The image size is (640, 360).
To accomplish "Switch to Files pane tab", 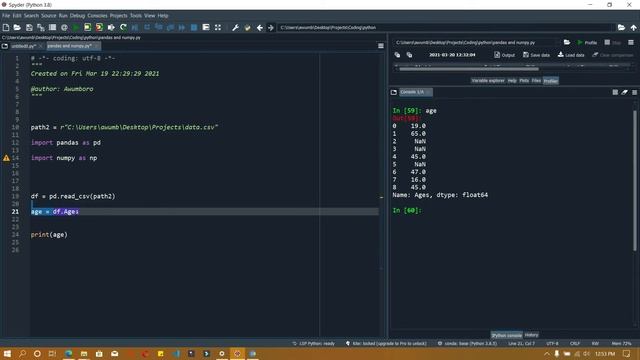I will pyautogui.click(x=536, y=81).
